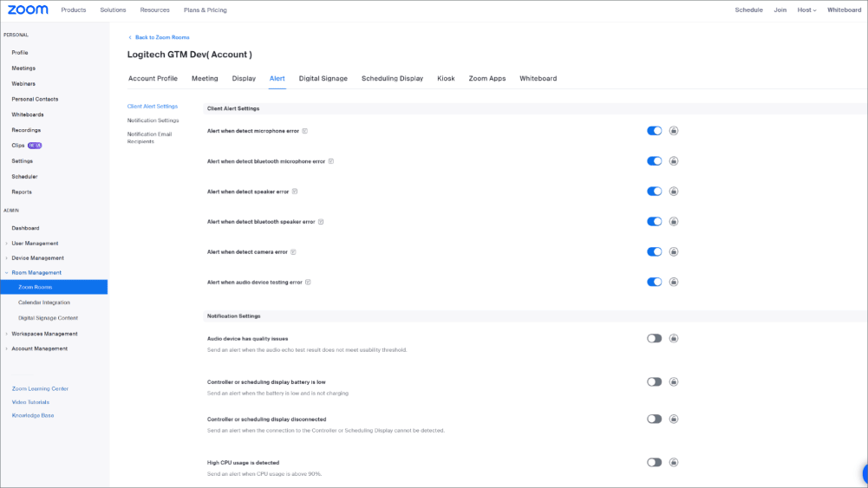Lock the High CPU usage notification
868x488 pixels.
coord(674,463)
